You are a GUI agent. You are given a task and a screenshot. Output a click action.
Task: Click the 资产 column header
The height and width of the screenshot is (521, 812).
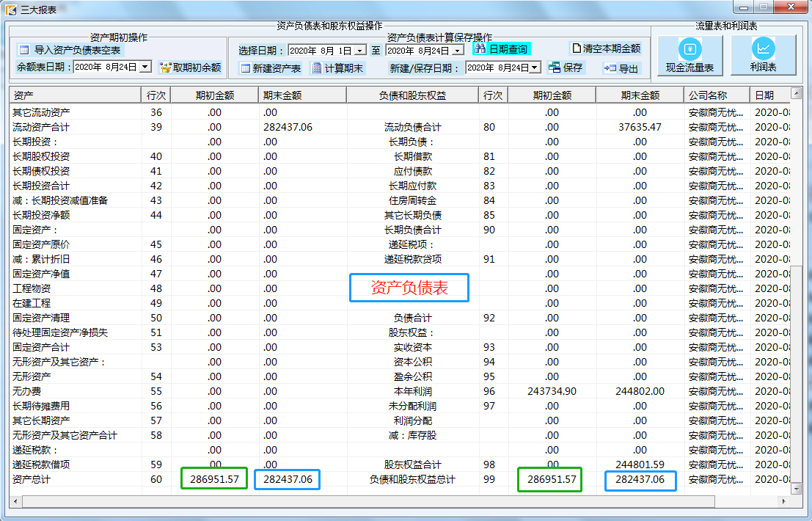tap(75, 95)
